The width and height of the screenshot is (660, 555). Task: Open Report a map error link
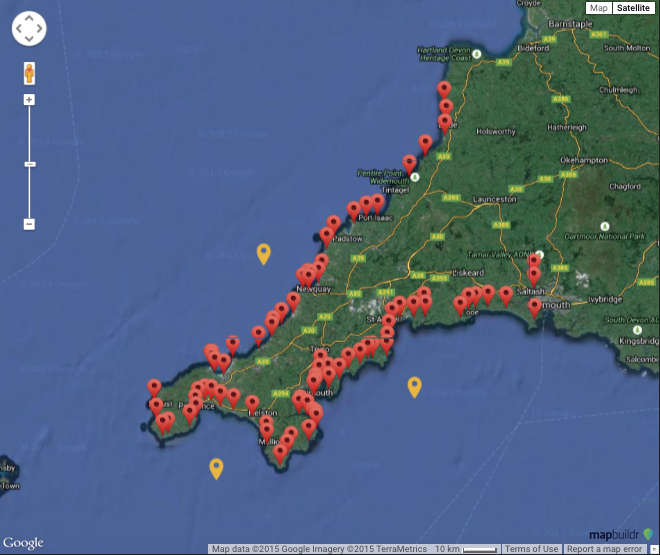(604, 549)
